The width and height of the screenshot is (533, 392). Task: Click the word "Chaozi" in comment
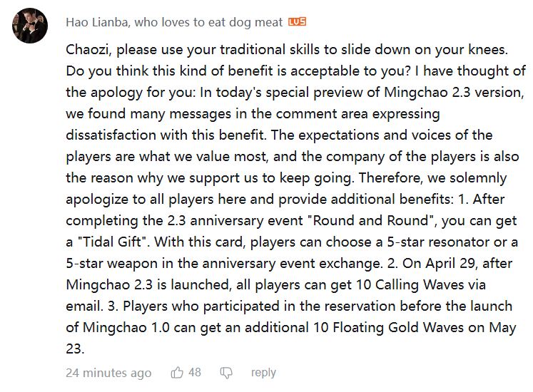[x=88, y=50]
